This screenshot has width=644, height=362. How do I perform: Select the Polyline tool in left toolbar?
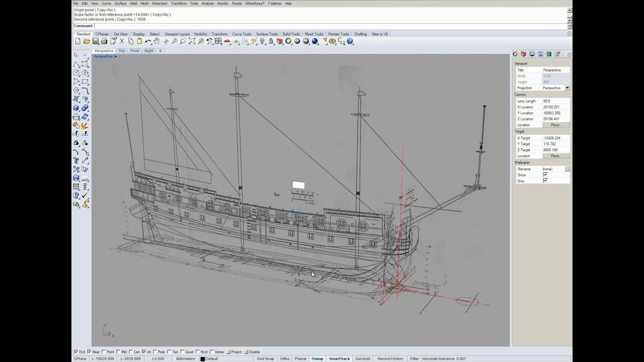76,64
